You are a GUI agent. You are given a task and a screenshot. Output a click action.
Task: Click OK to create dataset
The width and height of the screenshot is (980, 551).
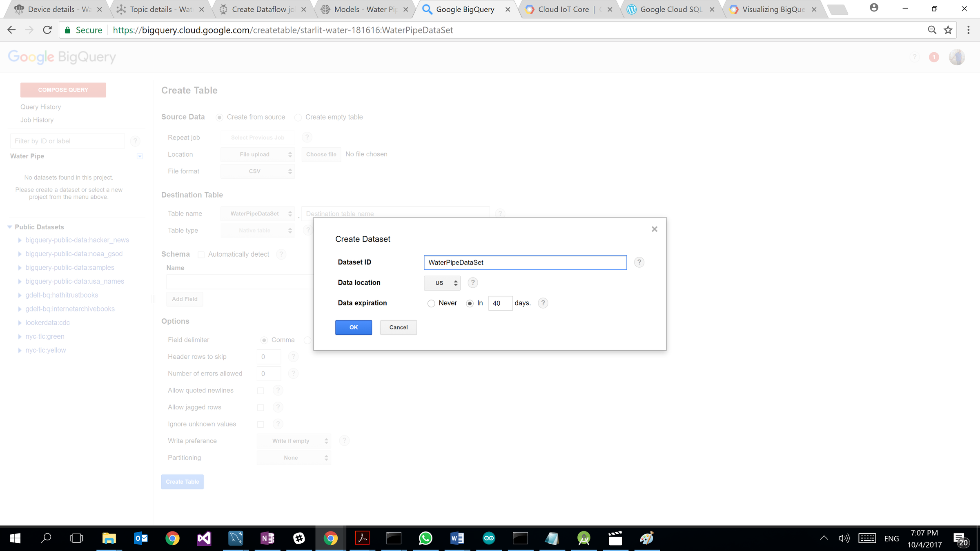coord(353,327)
